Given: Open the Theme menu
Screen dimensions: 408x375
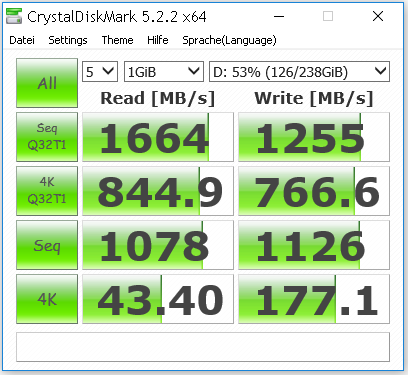Looking at the screenshot, I should (117, 40).
